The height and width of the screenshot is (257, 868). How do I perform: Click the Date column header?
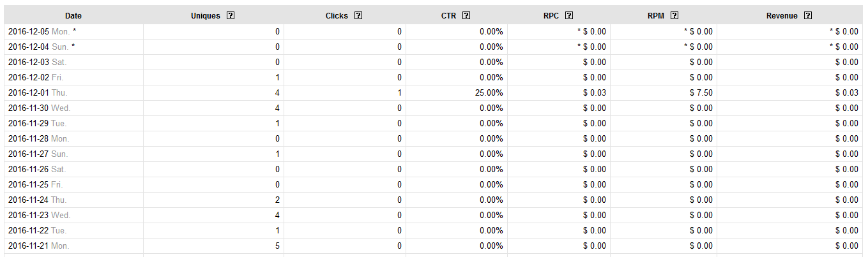point(73,16)
